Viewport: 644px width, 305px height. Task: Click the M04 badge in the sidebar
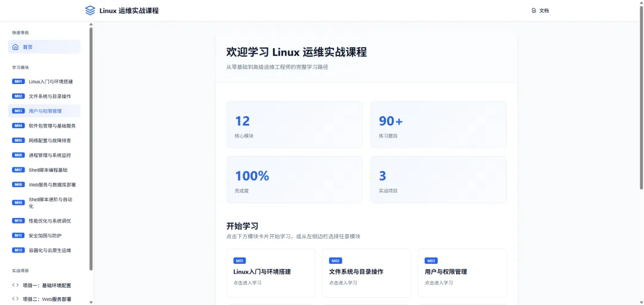point(18,126)
